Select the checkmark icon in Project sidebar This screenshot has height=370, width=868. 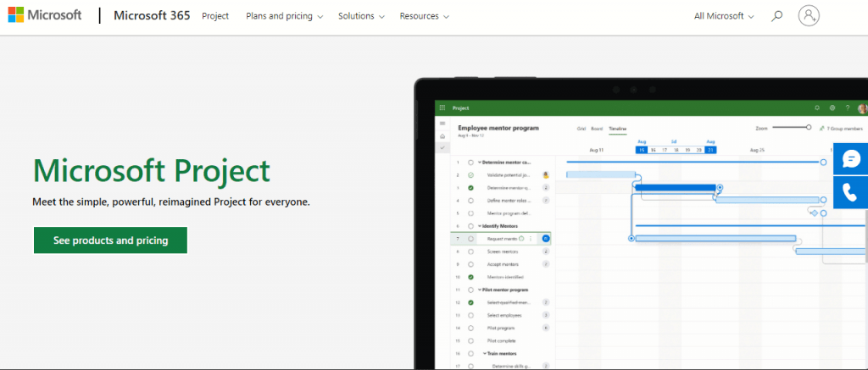[x=442, y=147]
